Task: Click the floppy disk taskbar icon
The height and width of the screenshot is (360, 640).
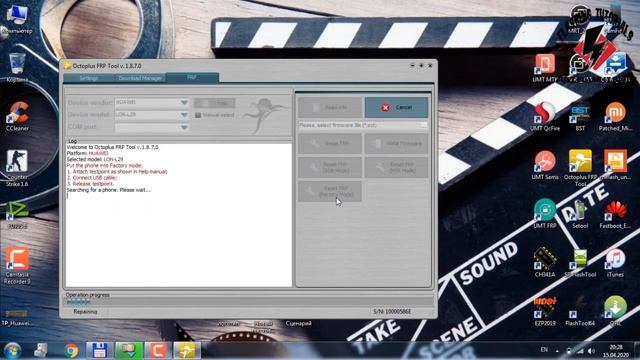Action: pos(99,350)
